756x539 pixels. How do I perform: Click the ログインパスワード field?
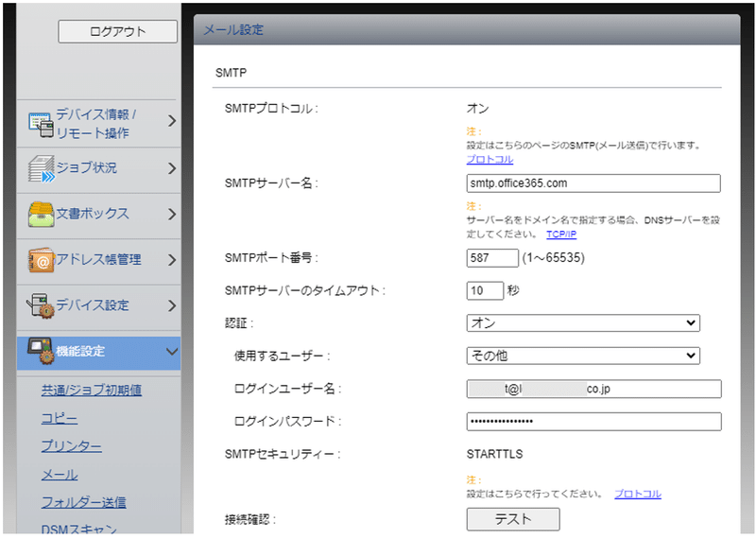(x=594, y=421)
